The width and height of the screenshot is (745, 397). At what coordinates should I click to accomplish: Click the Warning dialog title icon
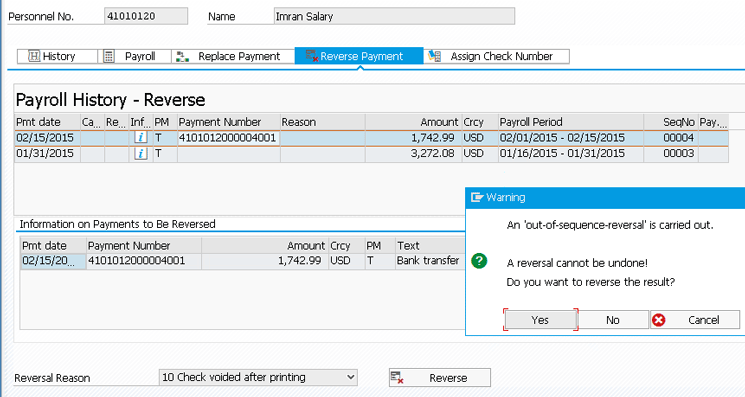tap(477, 197)
